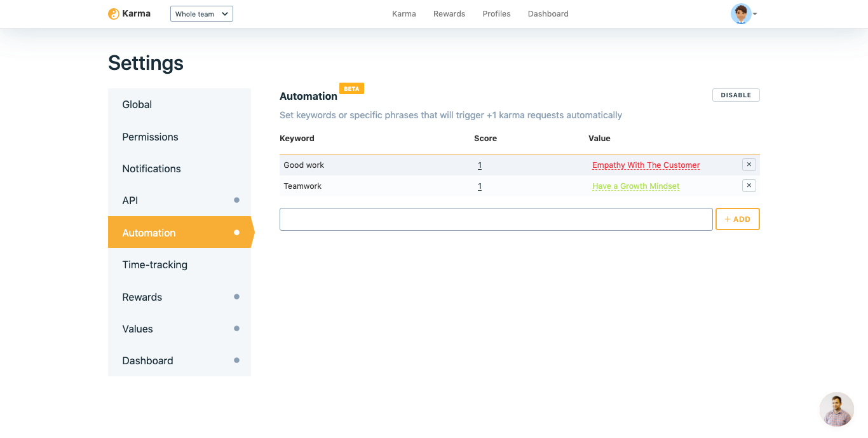Select Dashboard in settings sidebar
Viewport: 868px width, 438px height.
pos(179,360)
